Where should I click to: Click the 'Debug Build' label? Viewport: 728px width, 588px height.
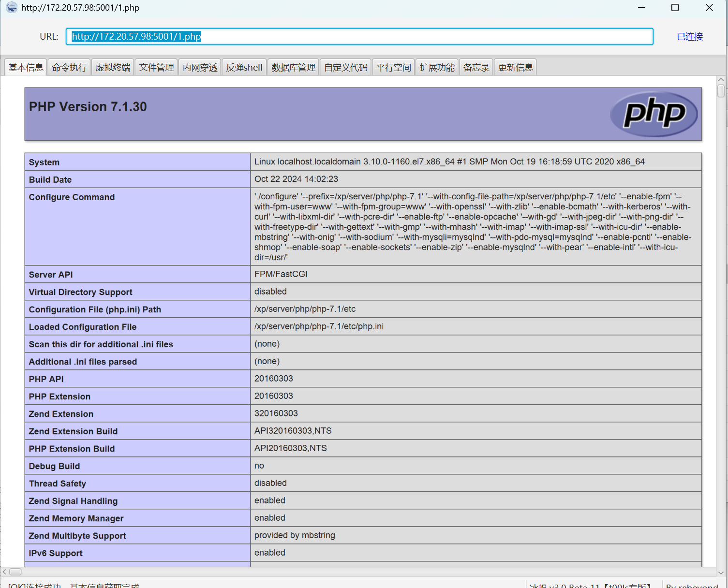click(x=54, y=466)
